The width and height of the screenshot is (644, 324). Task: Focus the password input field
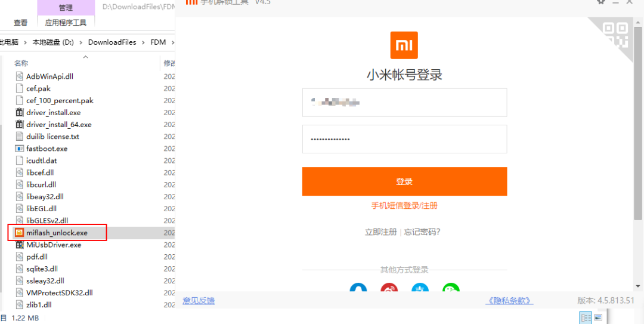tap(404, 139)
